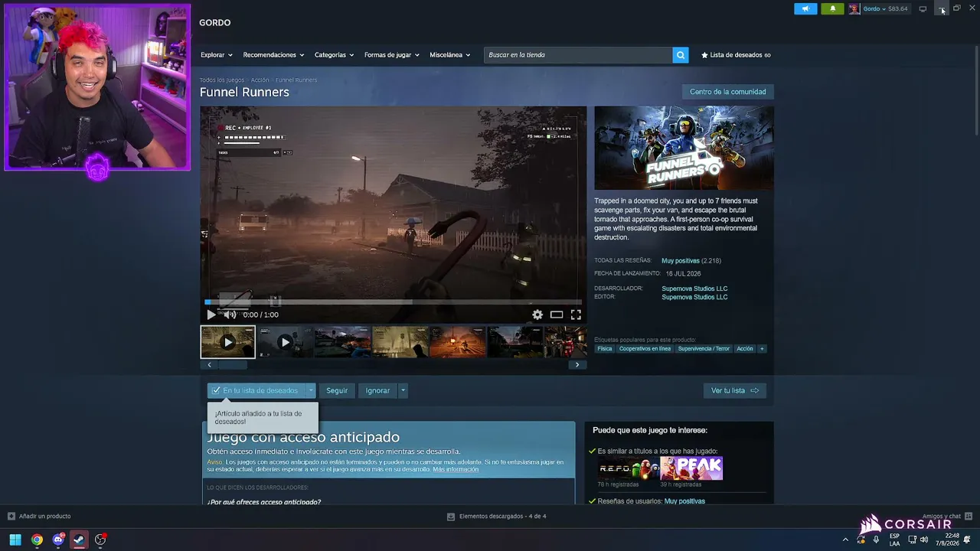The width and height of the screenshot is (980, 551).
Task: Select the Acción tag
Action: (x=745, y=349)
